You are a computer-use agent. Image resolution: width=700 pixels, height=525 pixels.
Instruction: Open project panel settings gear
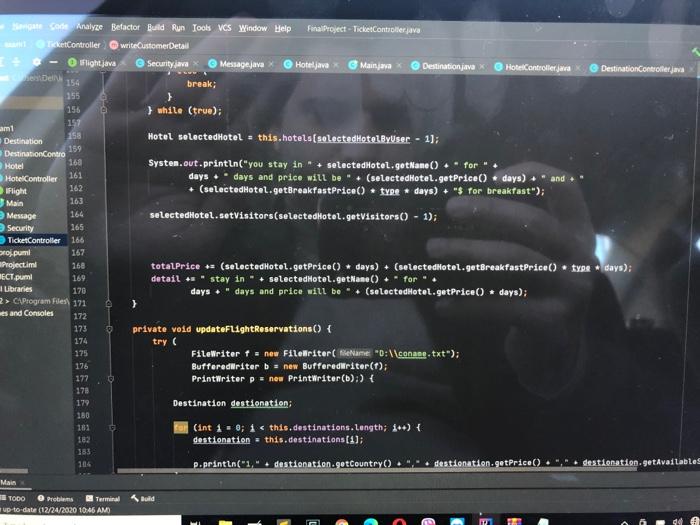tap(37, 62)
